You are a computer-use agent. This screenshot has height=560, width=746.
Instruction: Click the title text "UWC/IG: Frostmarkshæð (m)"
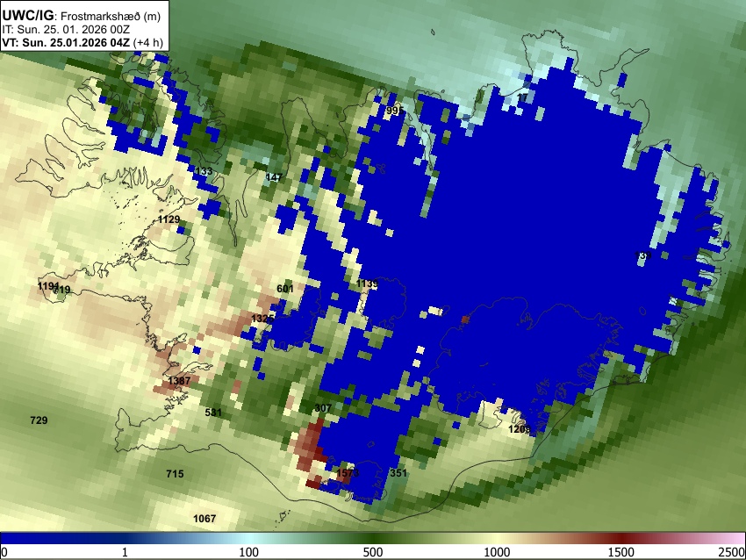click(82, 16)
